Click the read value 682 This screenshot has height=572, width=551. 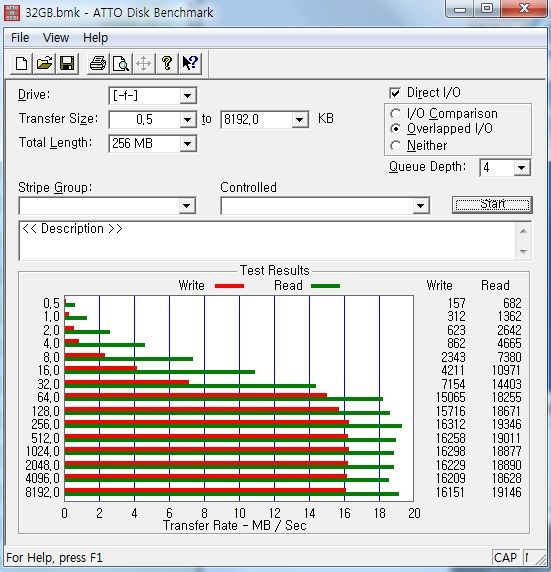512,304
